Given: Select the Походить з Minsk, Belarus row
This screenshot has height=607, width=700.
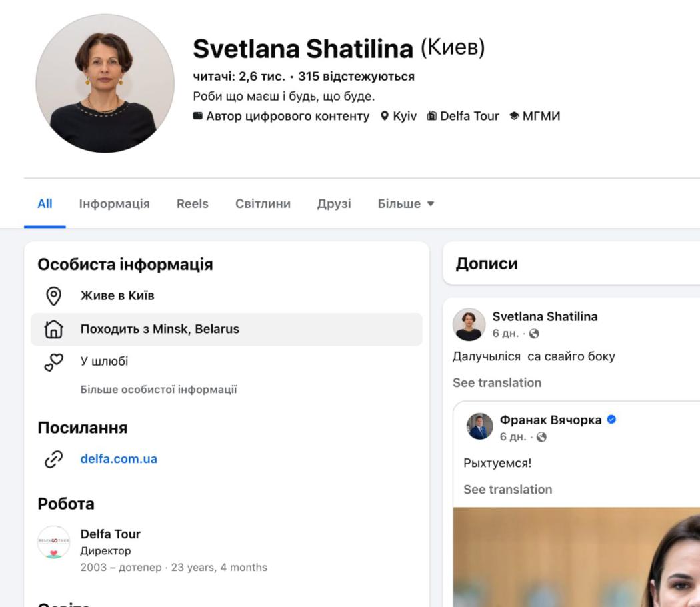Looking at the screenshot, I should point(227,330).
